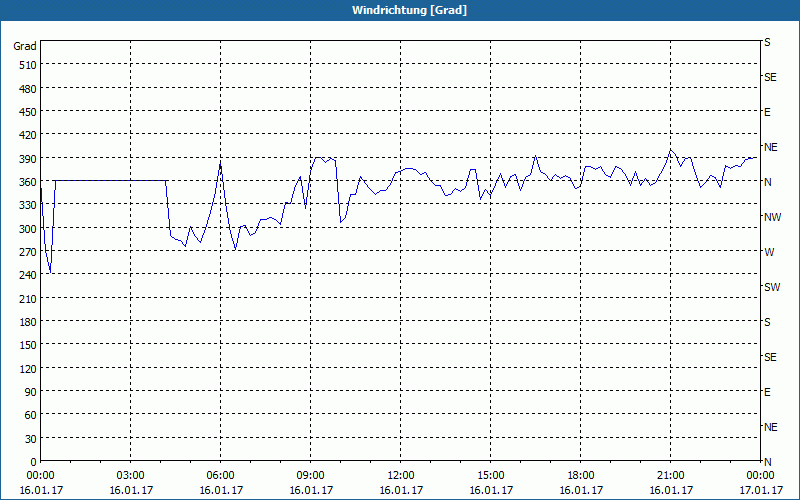Click the 03:00 time label
800x500 pixels.
click(131, 476)
